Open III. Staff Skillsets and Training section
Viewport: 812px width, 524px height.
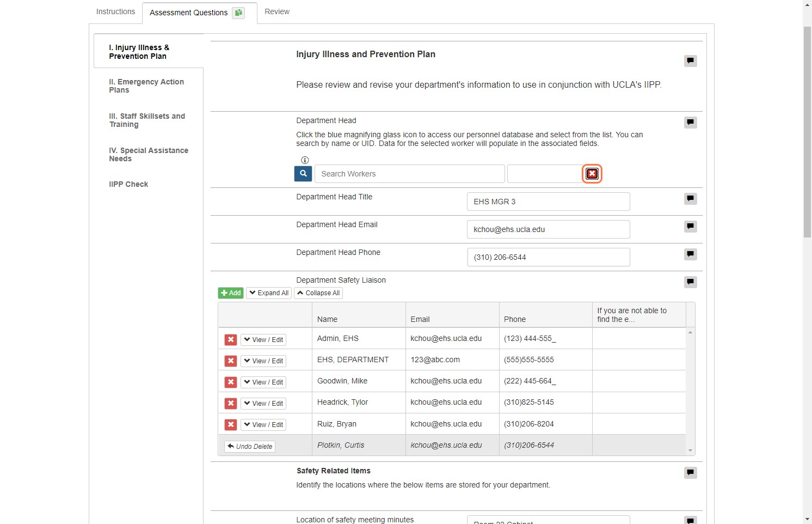[x=149, y=120]
